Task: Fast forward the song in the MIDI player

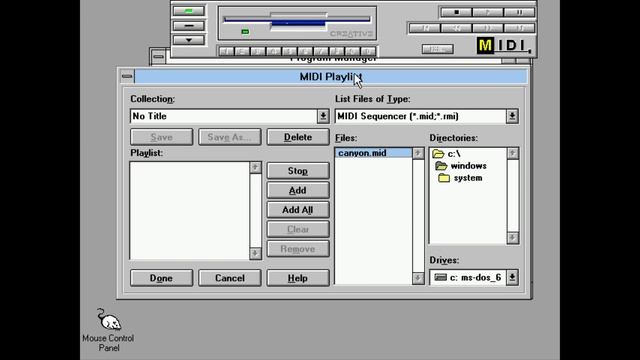Action: (488, 28)
